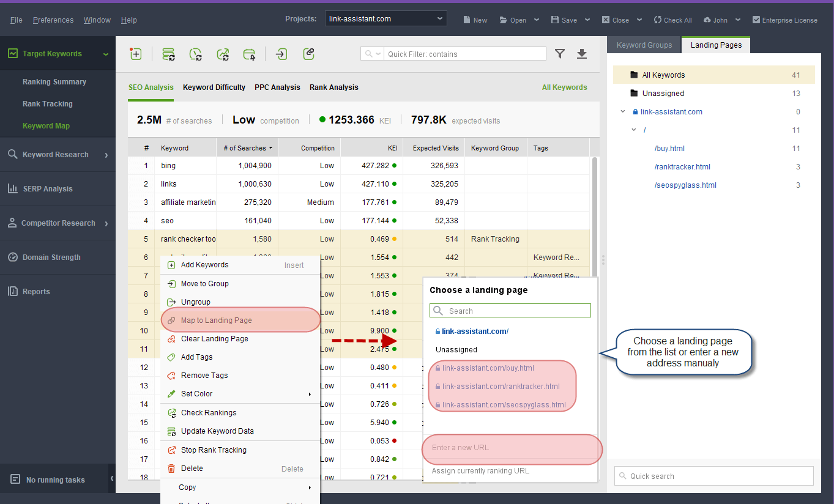The width and height of the screenshot is (834, 504).
Task: Open the Help menu
Action: [x=129, y=20]
